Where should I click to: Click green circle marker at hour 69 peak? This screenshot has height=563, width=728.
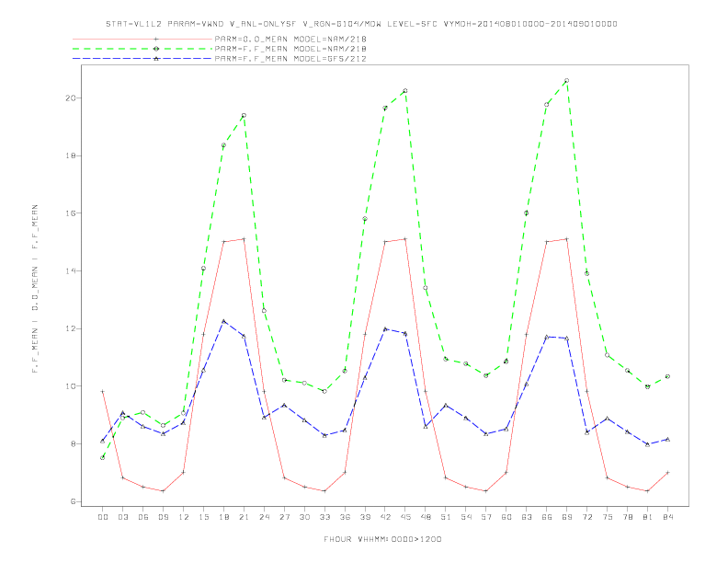pyautogui.click(x=566, y=80)
